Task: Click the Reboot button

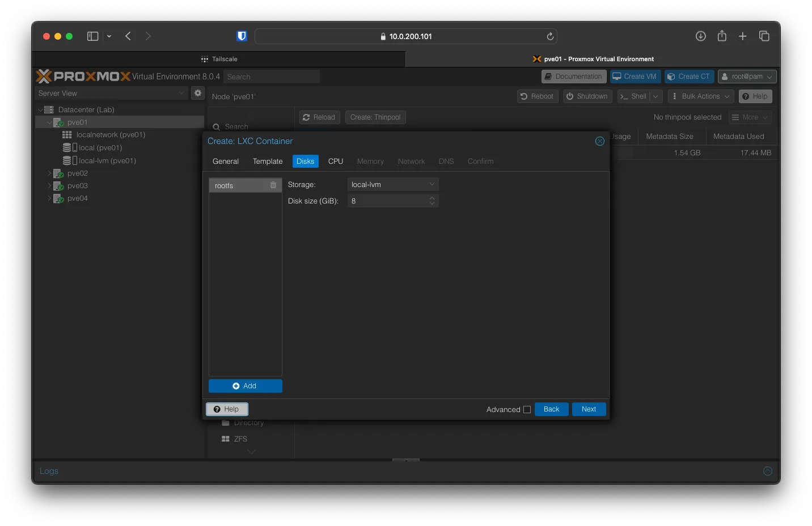Action: [x=537, y=96]
